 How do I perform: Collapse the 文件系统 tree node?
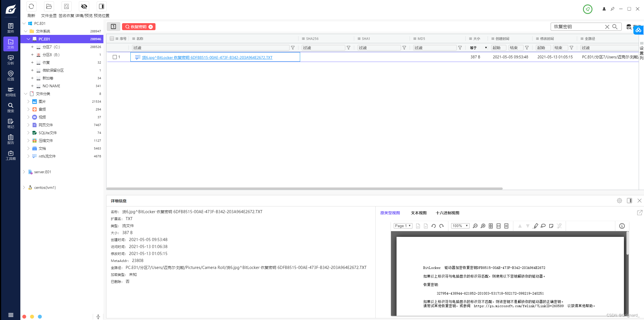click(26, 31)
